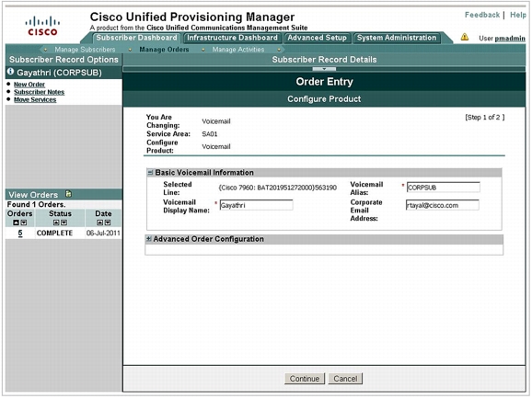Open the Feedback link
The width and height of the screenshot is (532, 399).
[482, 15]
